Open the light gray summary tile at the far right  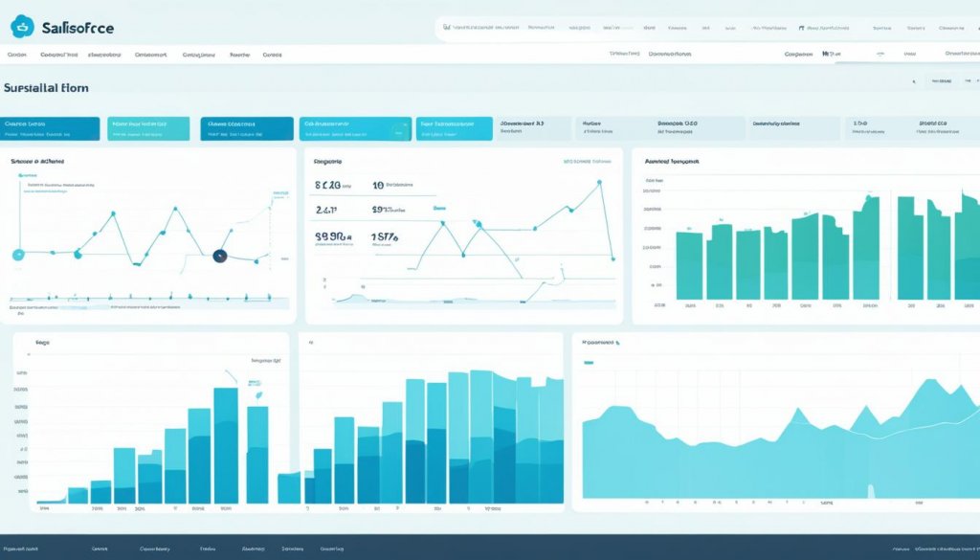[942, 129]
